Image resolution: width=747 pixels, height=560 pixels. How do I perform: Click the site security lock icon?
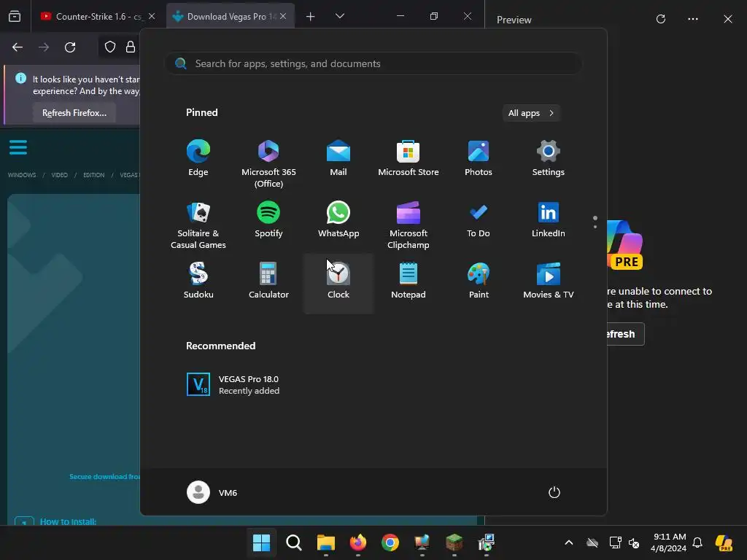pyautogui.click(x=130, y=47)
